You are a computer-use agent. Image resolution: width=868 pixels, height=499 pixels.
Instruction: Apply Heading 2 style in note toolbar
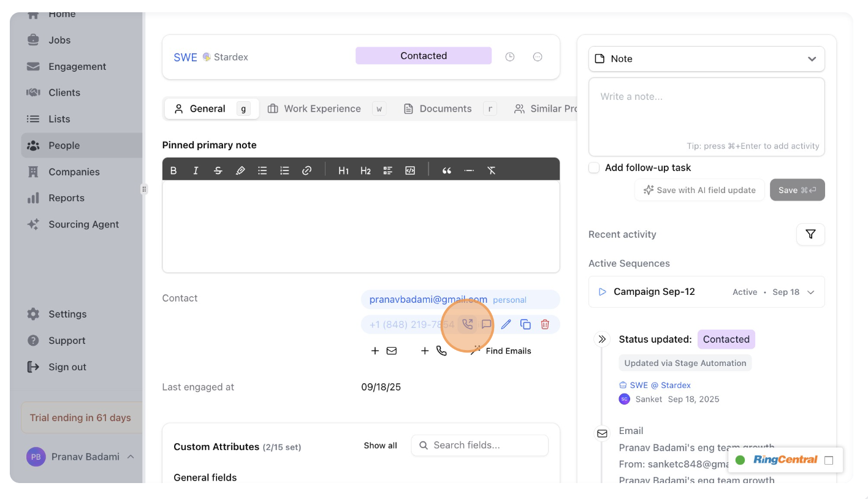(x=365, y=170)
